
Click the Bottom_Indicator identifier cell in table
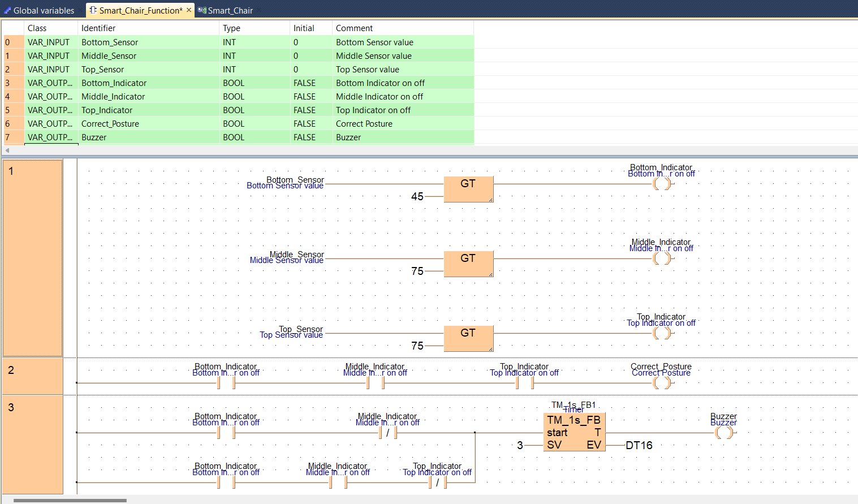tap(148, 83)
